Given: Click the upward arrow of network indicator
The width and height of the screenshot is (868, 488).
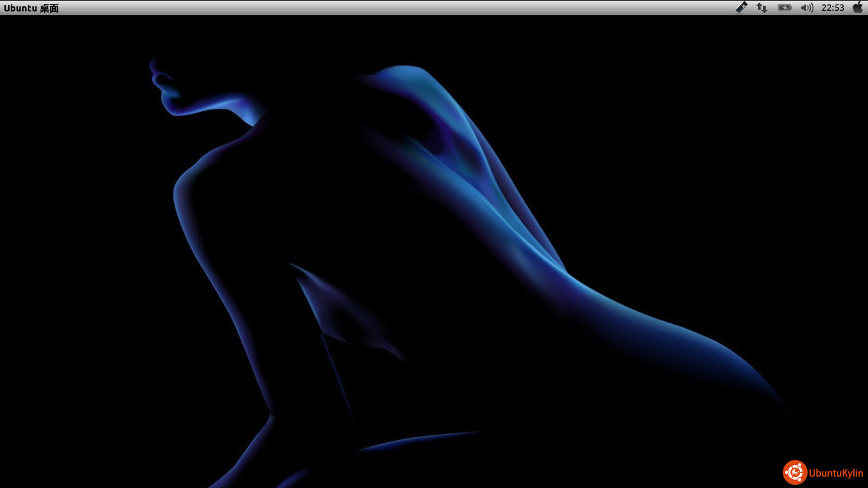Looking at the screenshot, I should click(759, 7).
